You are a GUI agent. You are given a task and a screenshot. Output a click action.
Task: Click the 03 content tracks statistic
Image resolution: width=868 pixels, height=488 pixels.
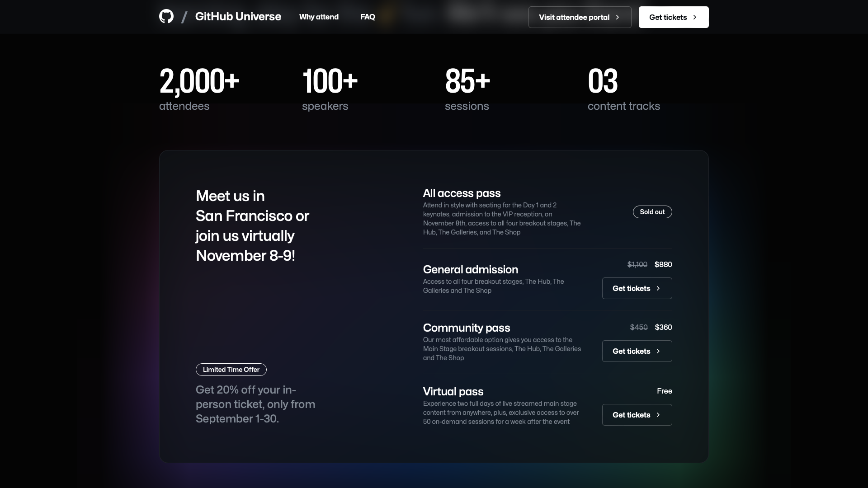point(624,89)
